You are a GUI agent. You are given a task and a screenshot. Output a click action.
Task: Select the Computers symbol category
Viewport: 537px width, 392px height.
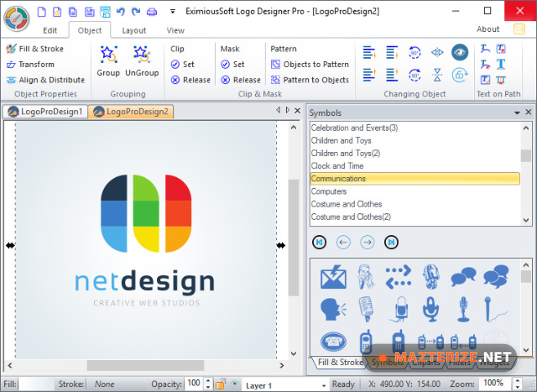414,191
